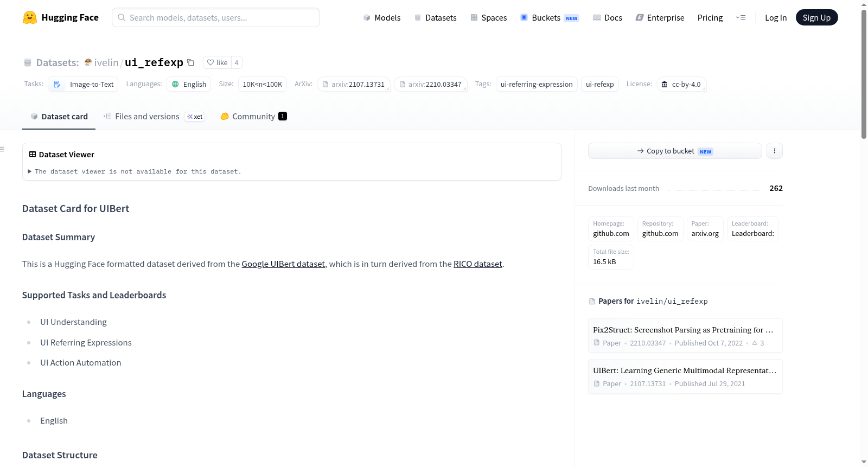Open the Homepage github.com link
The width and height of the screenshot is (868, 467).
(x=611, y=229)
